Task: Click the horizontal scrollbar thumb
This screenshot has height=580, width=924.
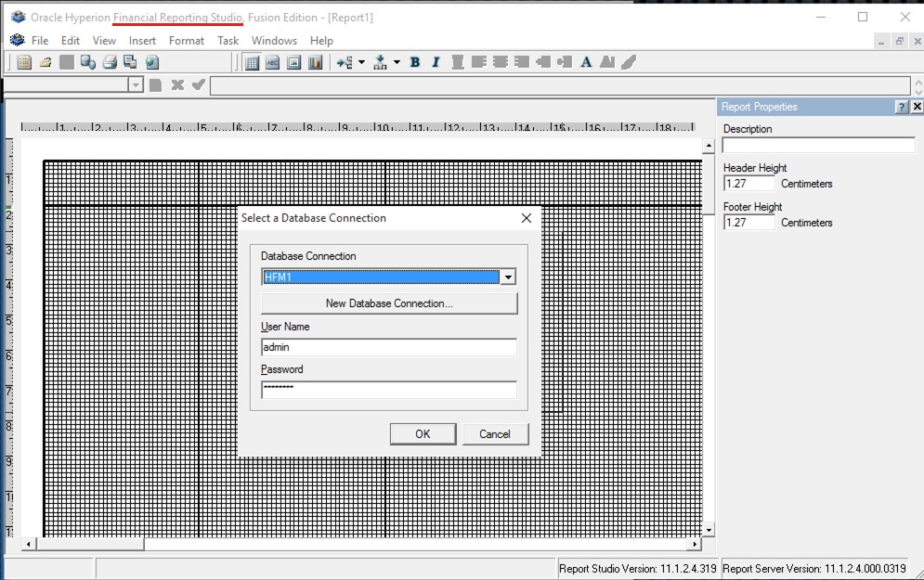Action: pyautogui.click(x=90, y=544)
